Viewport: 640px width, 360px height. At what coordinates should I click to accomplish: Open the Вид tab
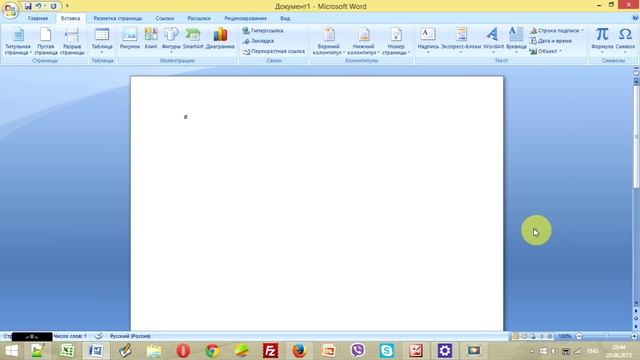285,18
